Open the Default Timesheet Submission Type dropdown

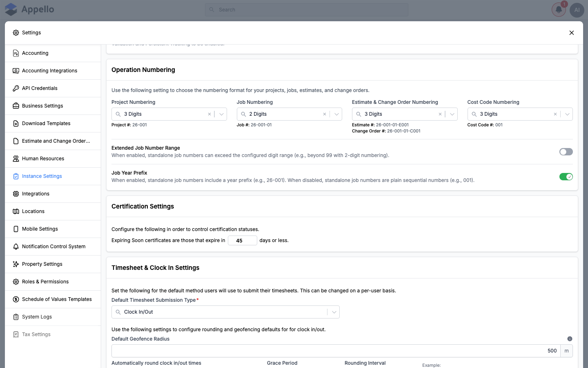(x=225, y=312)
